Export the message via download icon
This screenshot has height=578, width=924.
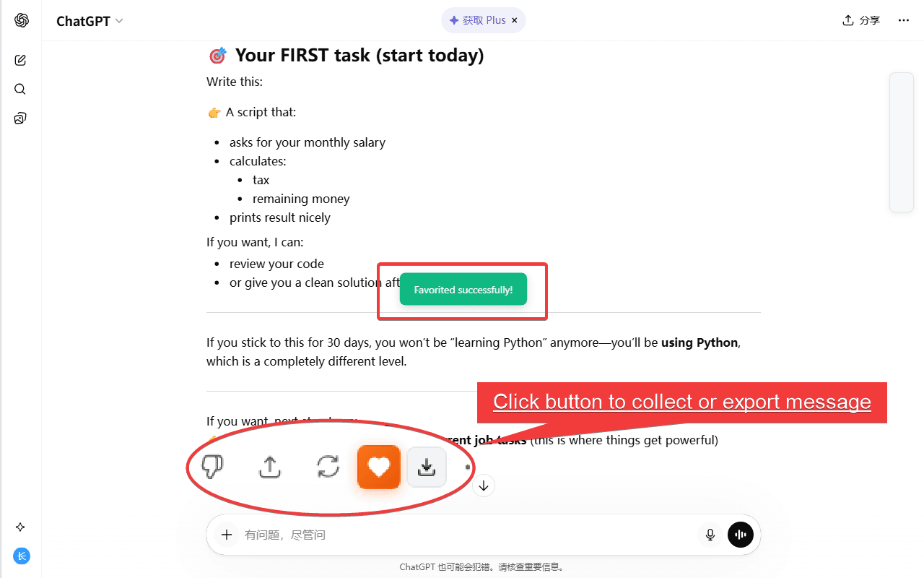[426, 467]
